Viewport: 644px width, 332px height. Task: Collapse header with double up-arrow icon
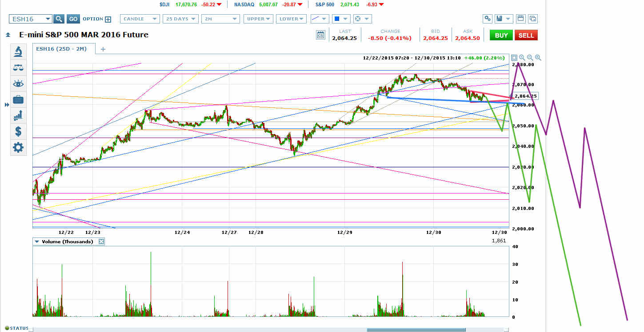coord(8,35)
